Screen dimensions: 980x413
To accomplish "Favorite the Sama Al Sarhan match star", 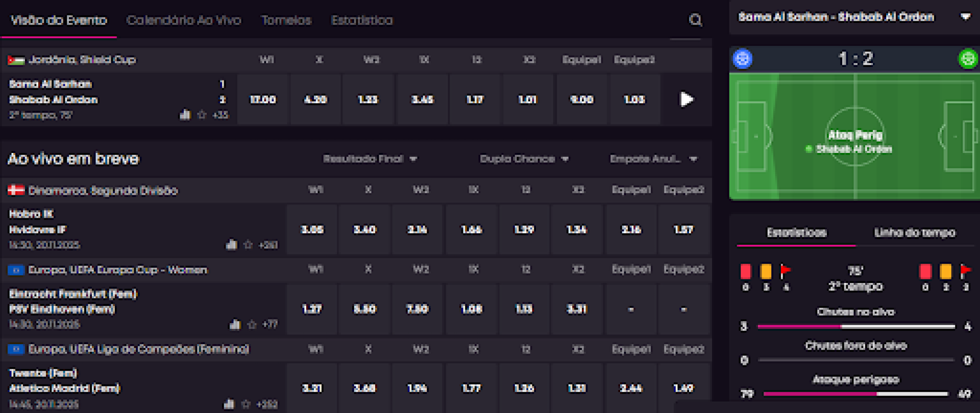I will [x=202, y=115].
